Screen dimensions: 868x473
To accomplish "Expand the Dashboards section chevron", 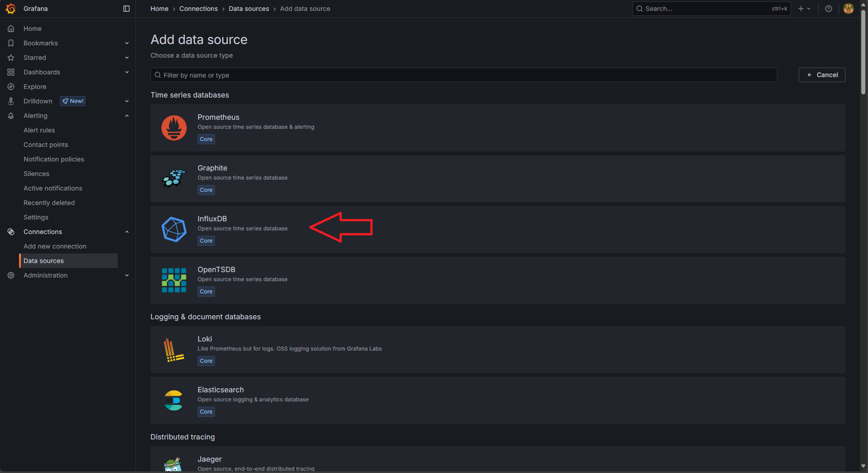I will (x=127, y=72).
